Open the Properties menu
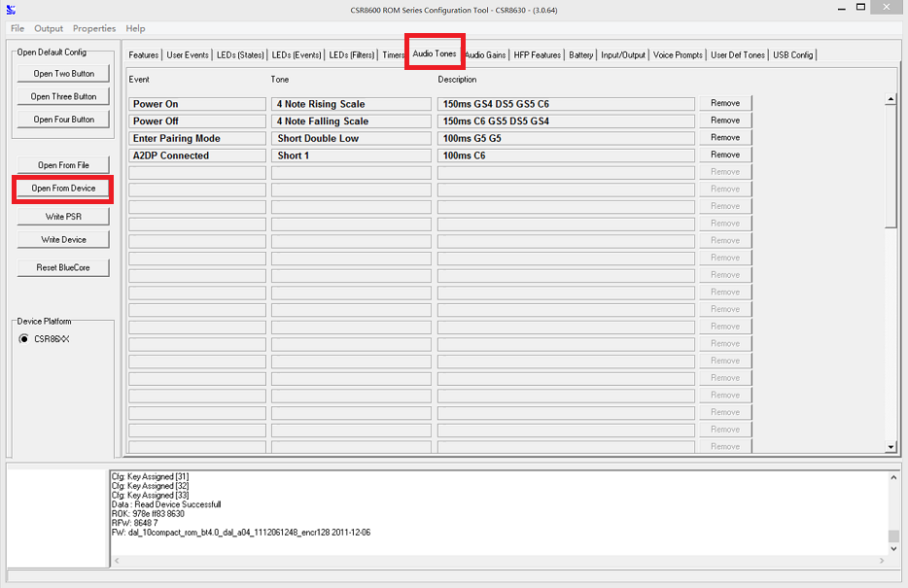 (x=94, y=28)
